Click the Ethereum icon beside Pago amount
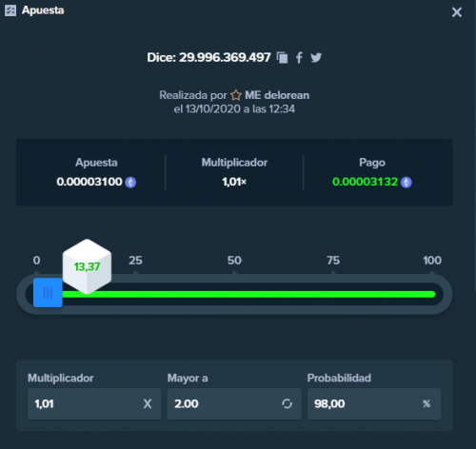 pyautogui.click(x=407, y=183)
